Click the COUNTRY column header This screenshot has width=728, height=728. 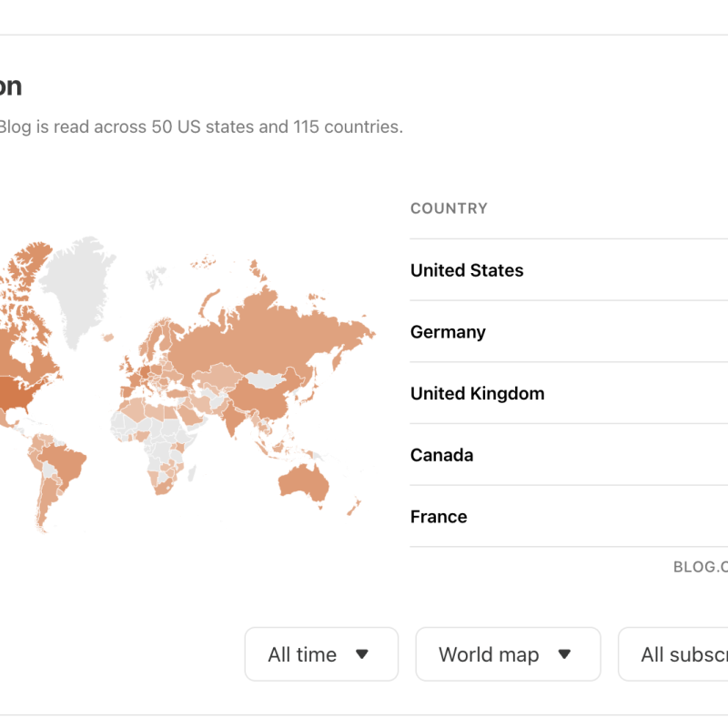click(x=449, y=208)
